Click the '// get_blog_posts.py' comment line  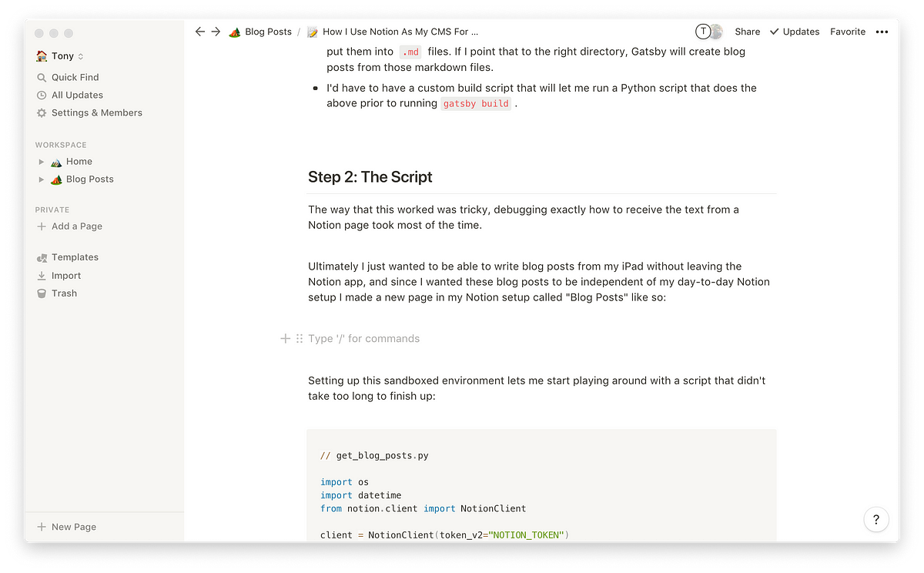click(374, 455)
